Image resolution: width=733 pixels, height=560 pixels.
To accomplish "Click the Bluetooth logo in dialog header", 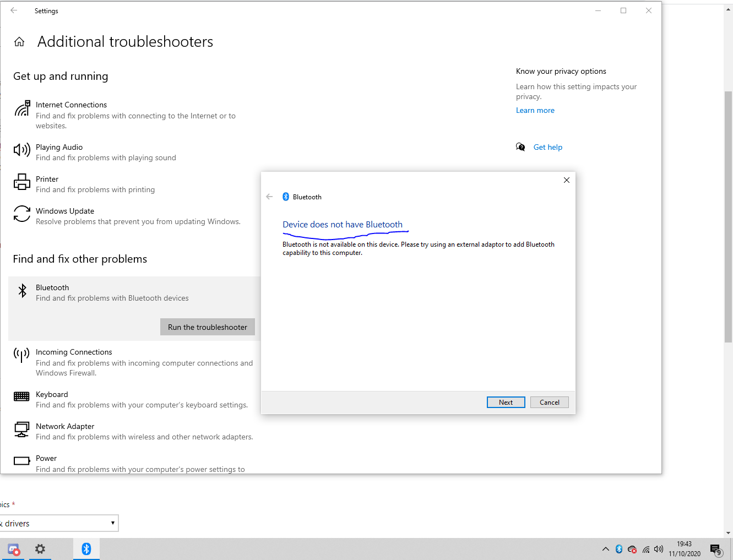I will pos(286,197).
